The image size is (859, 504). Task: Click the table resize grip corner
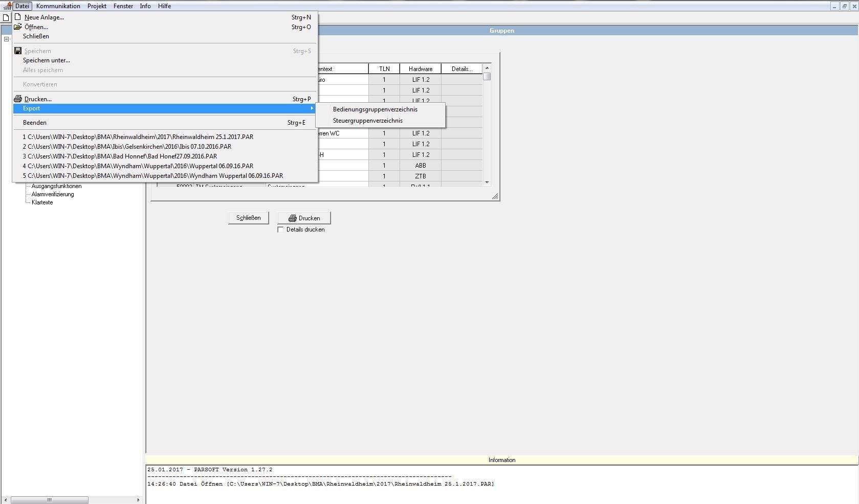point(495,196)
